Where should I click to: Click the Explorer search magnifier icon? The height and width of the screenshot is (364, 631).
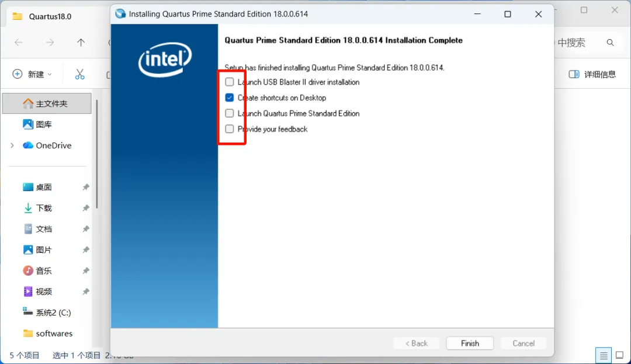pos(610,43)
